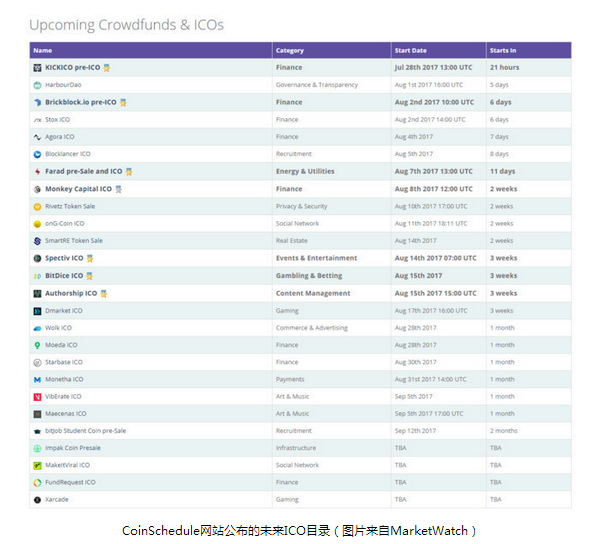Open the Authorship ICO listing

point(71,293)
